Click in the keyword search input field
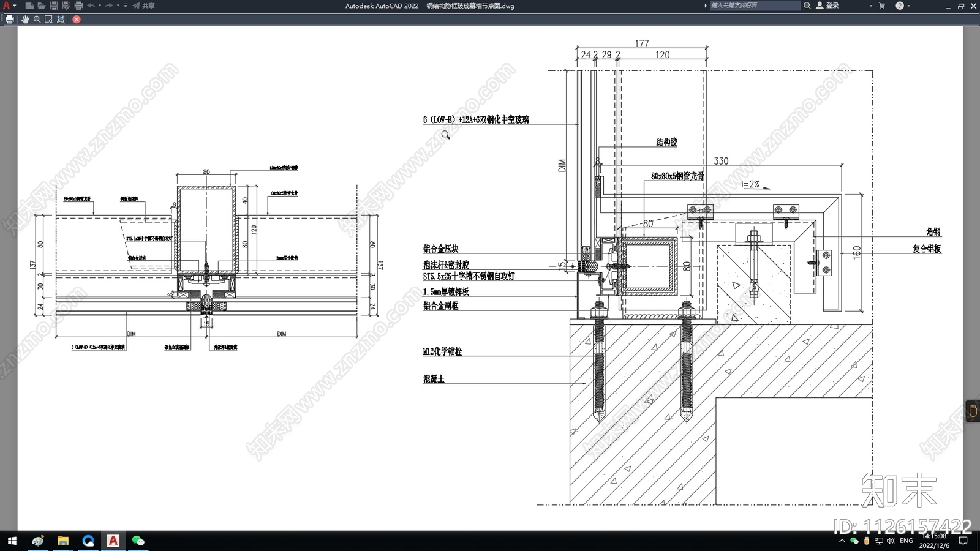This screenshot has width=980, height=551. point(755,6)
